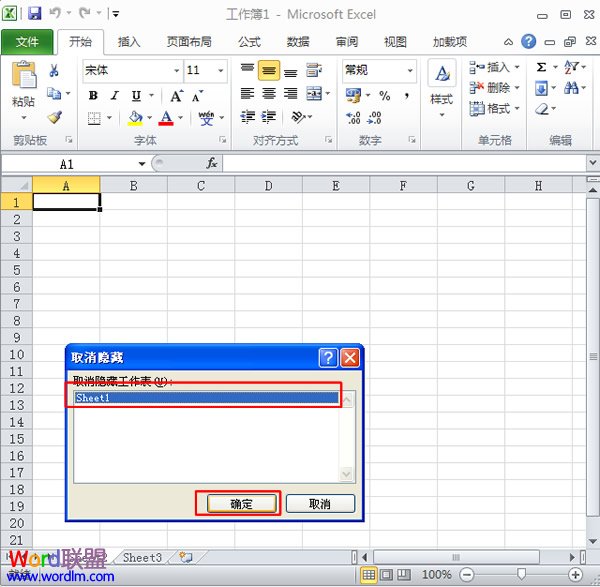Toggle center vertical alignment button

pos(268,71)
